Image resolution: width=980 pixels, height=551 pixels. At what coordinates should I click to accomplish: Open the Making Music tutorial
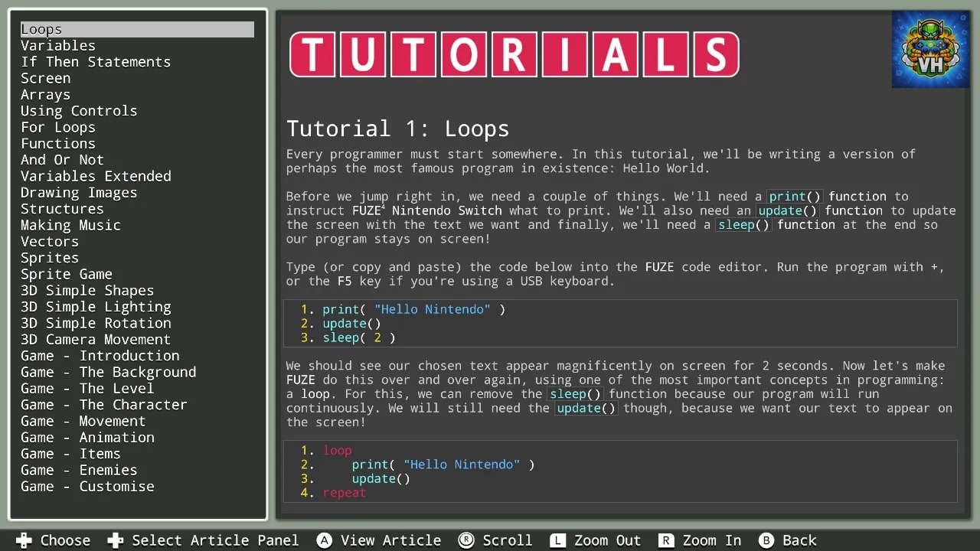click(x=70, y=225)
